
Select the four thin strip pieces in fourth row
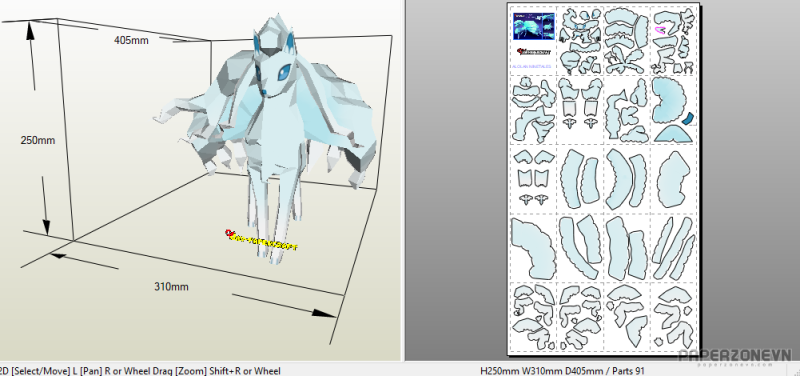click(x=673, y=247)
